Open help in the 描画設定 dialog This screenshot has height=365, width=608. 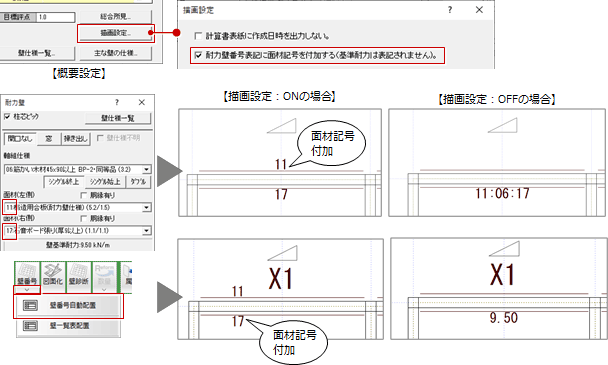tap(450, 10)
